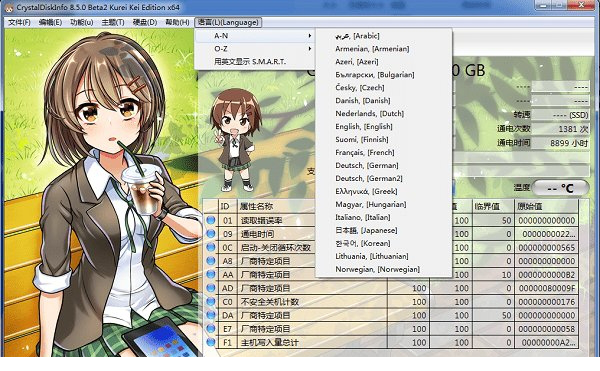Close the 语言(L)(Language) menu
Screen dimensions: 600x371
click(x=228, y=23)
